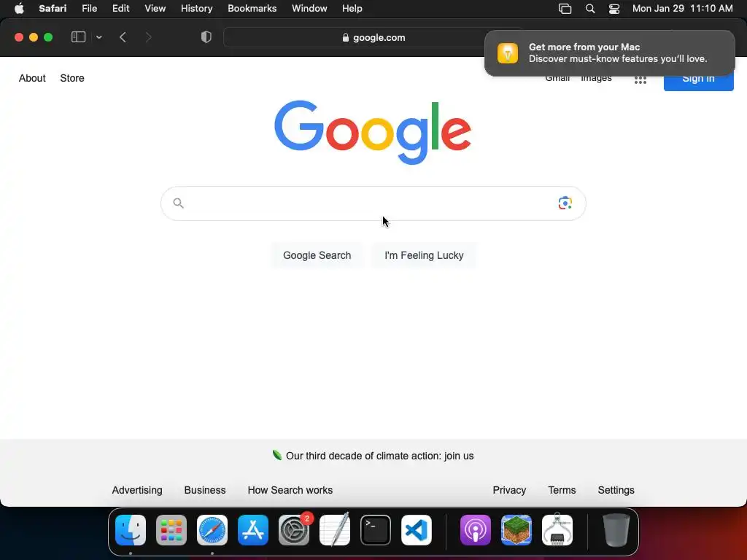Screen dimensions: 747x560
Task: Open the Gmail link
Action: click(x=557, y=78)
